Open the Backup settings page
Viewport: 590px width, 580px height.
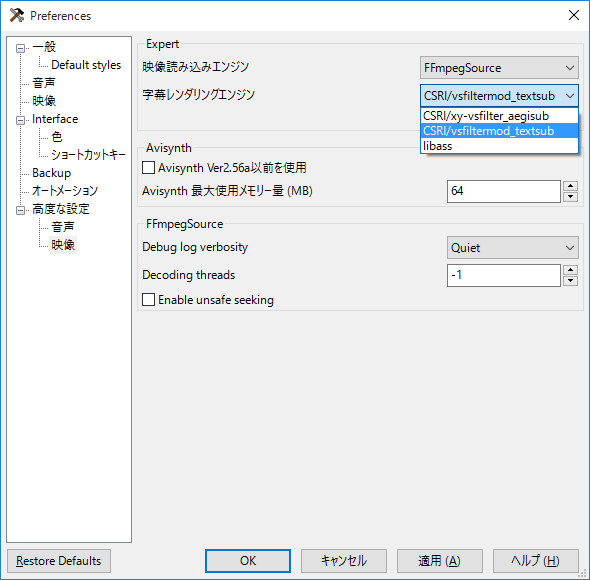coord(52,173)
